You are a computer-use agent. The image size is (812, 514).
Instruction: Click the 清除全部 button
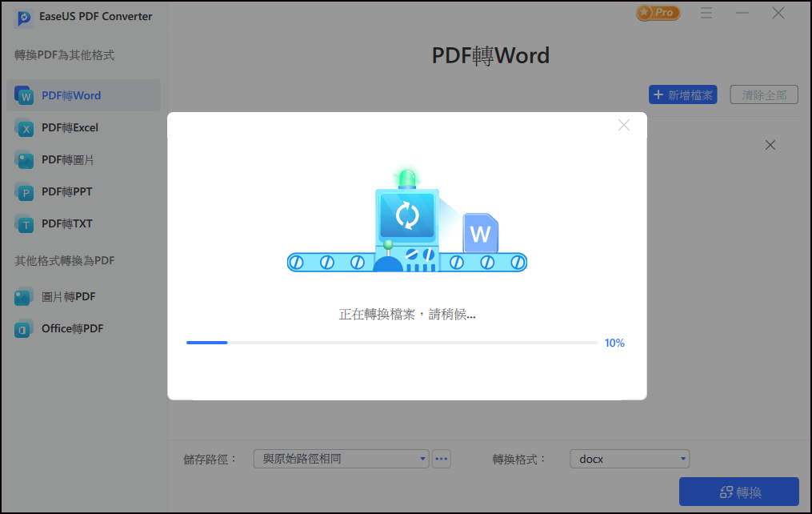click(763, 94)
